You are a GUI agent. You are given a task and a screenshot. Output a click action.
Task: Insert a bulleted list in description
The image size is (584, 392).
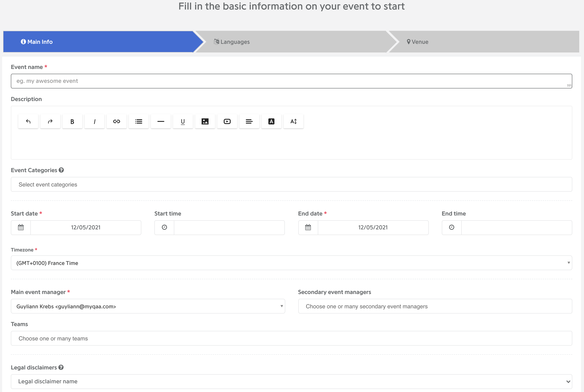(x=139, y=121)
